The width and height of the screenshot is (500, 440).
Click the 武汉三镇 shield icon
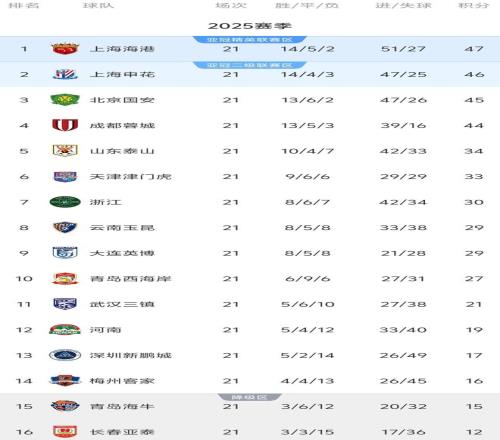point(65,304)
